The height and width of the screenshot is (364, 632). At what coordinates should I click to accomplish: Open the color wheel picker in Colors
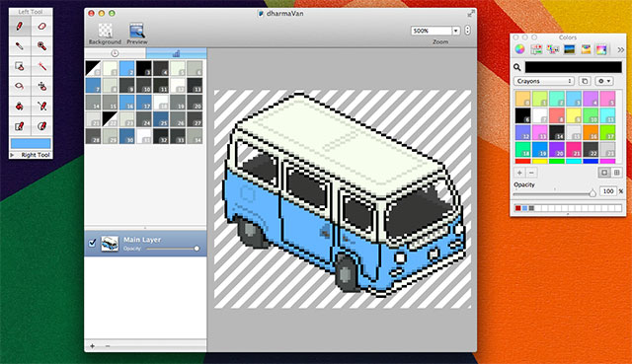[x=520, y=49]
